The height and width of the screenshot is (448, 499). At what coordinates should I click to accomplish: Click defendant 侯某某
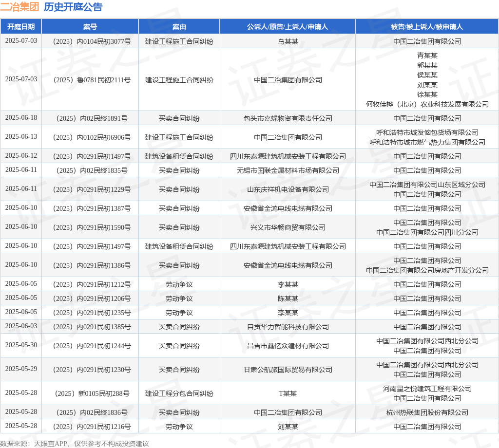pyautogui.click(x=427, y=75)
